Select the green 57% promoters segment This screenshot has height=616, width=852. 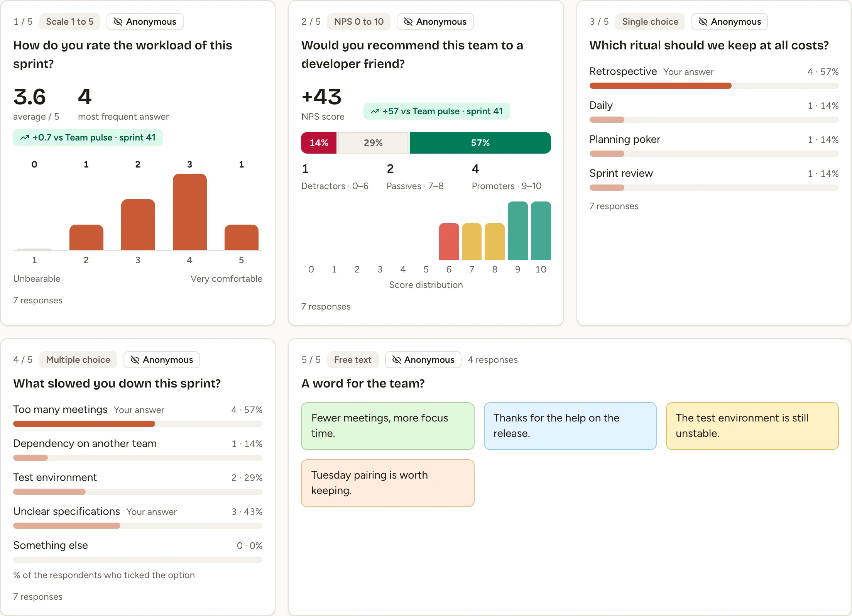[480, 143]
